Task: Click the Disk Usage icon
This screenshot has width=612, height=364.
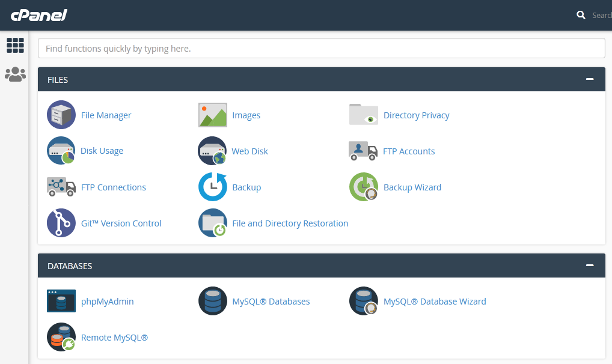Action: click(61, 151)
